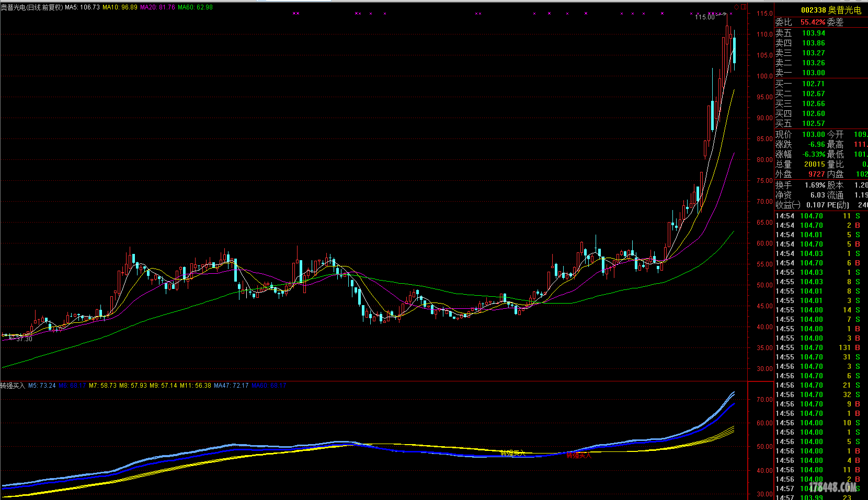Click the red 转强买入 signal marker
Image resolution: width=868 pixels, height=500 pixels.
579,456
